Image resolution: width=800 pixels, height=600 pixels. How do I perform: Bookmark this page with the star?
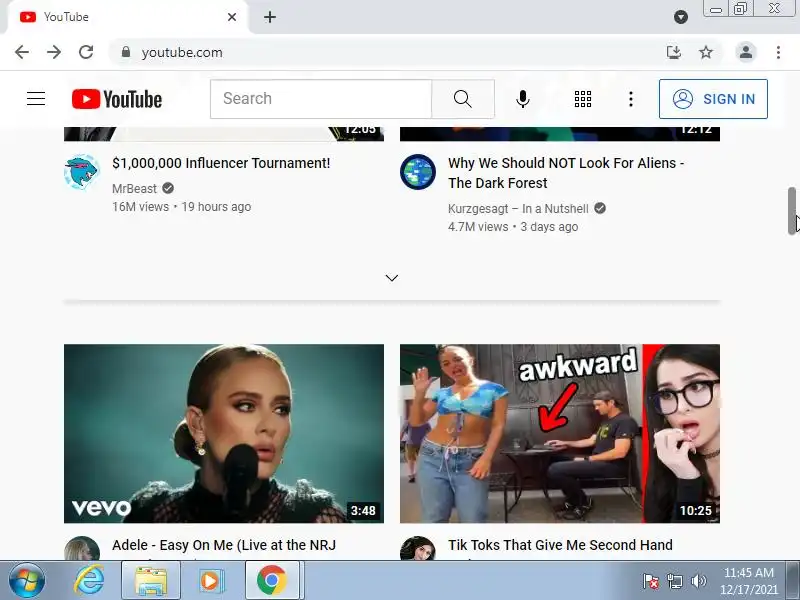pyautogui.click(x=706, y=52)
